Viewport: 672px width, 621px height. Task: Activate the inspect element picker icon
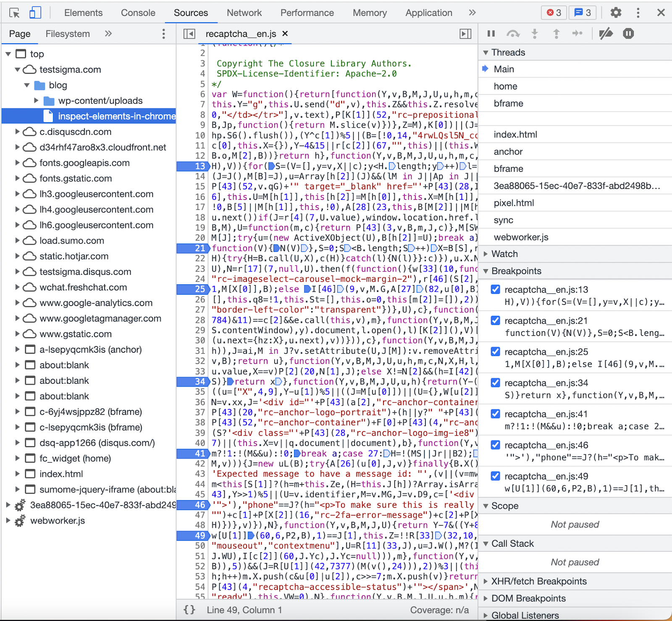(14, 13)
